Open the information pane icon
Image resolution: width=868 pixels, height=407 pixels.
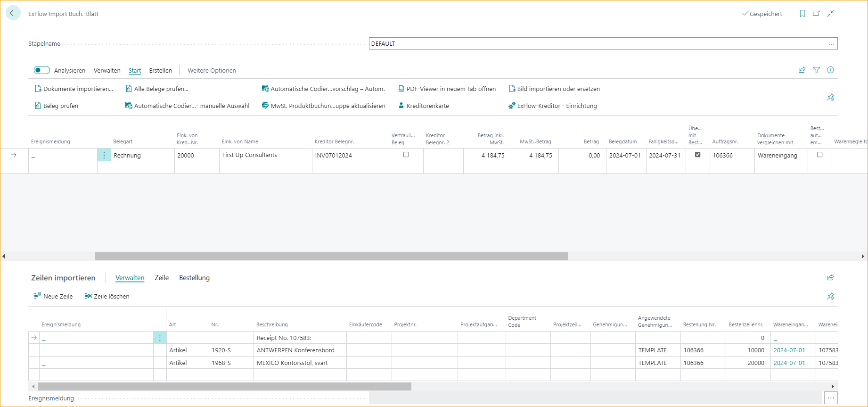830,70
